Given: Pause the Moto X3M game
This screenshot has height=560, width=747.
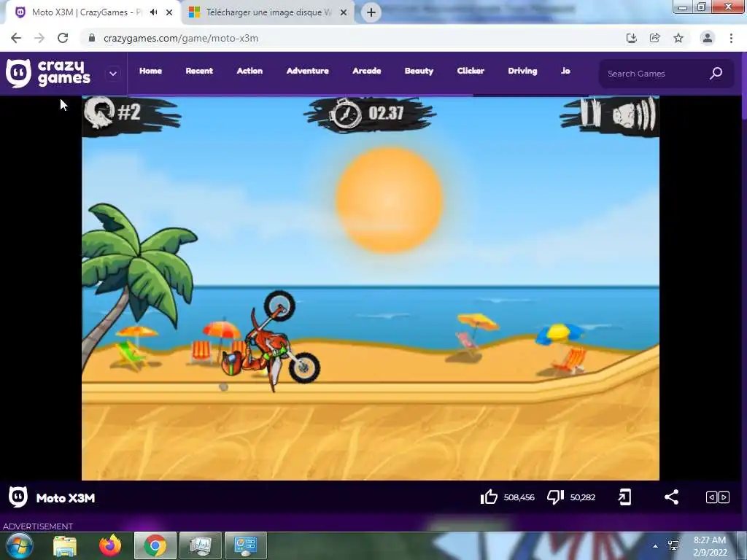Looking at the screenshot, I should point(589,113).
